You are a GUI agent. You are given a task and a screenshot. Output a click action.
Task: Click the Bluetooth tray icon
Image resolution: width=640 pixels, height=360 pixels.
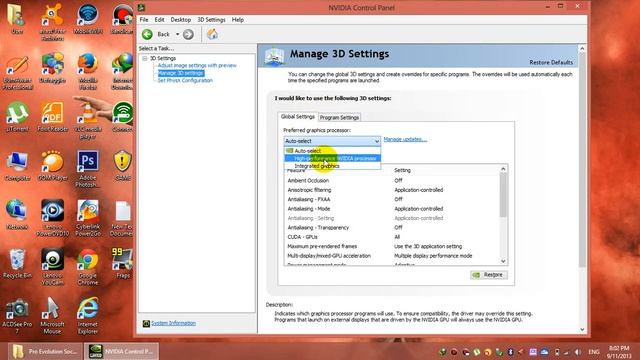pos(510,352)
